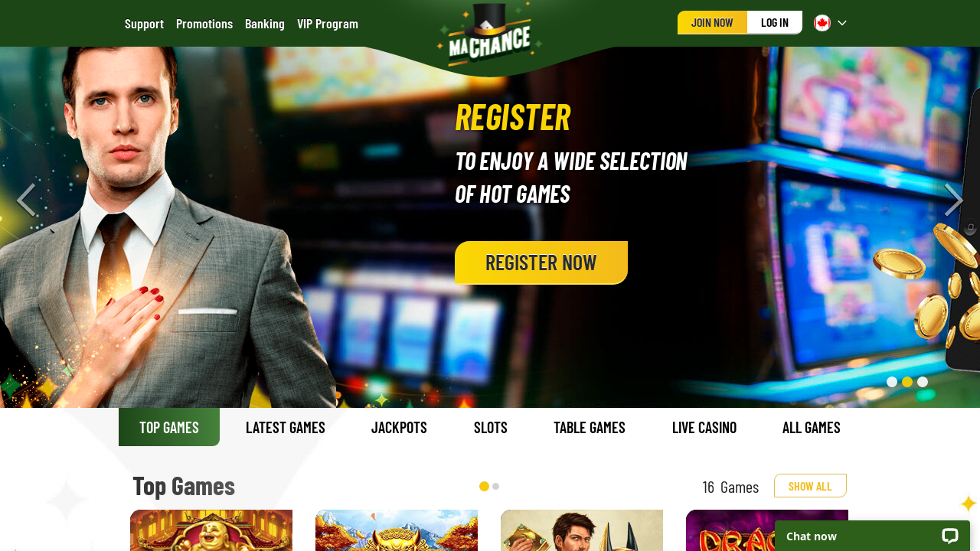Viewport: 980px width, 551px height.
Task: Open the VIP Program menu link
Action: [328, 24]
